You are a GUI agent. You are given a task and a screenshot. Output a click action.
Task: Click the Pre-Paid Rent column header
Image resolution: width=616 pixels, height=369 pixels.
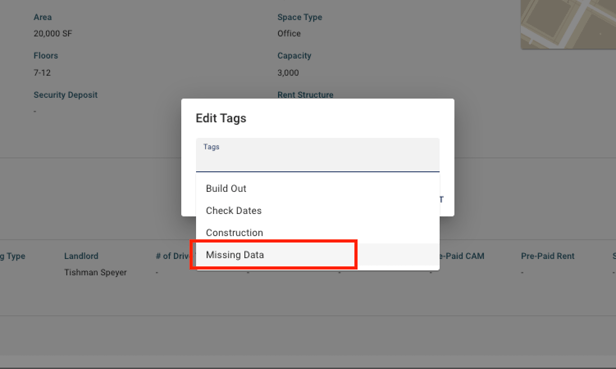tap(548, 256)
